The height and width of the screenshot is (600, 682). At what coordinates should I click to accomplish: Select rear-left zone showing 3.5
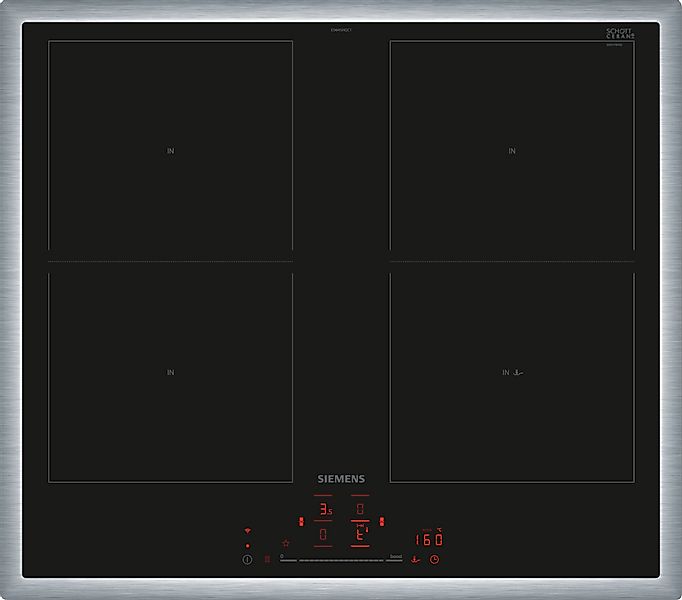click(323, 510)
